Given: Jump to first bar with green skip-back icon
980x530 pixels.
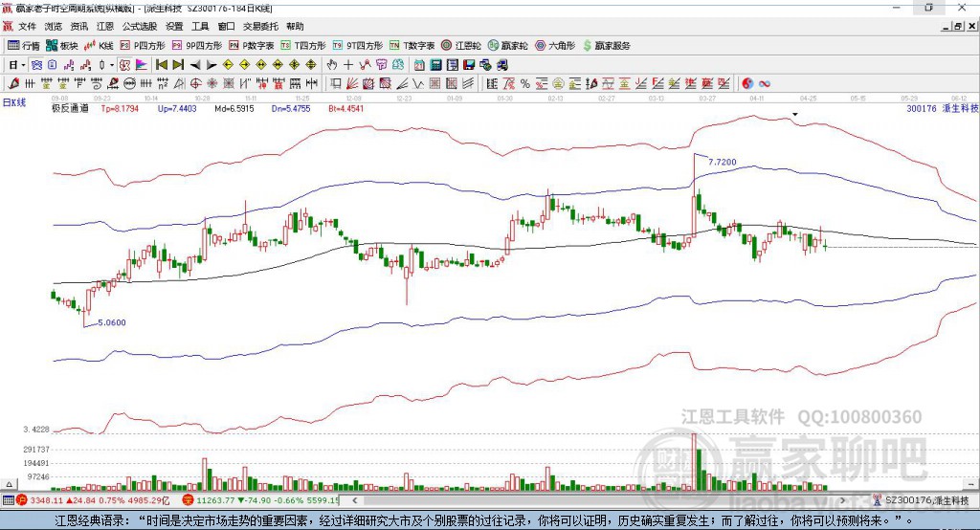Looking at the screenshot, I should (161, 65).
